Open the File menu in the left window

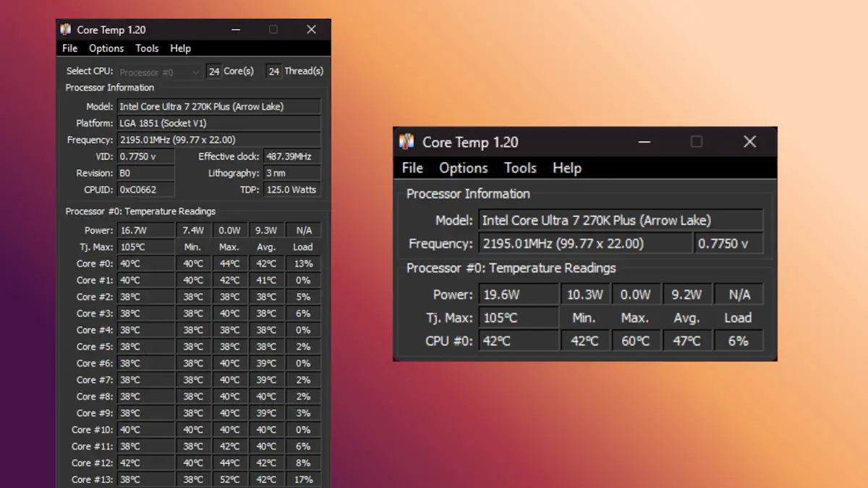[69, 48]
